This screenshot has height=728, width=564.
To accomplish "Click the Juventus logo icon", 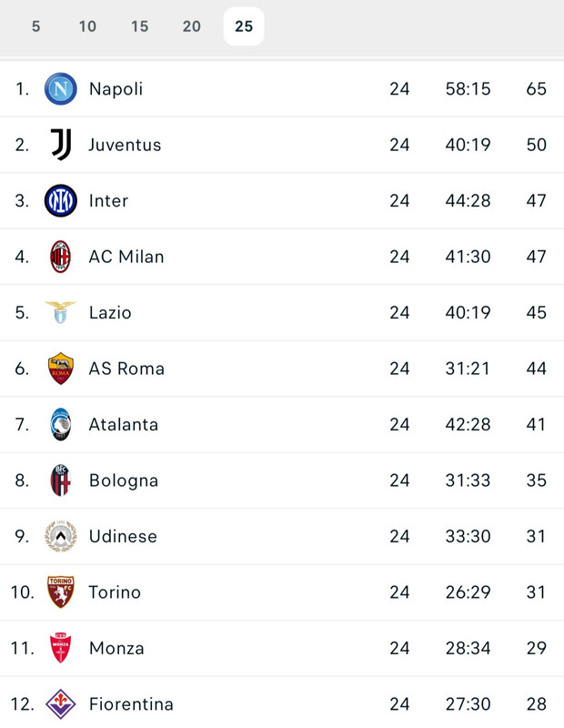I will pyautogui.click(x=61, y=145).
